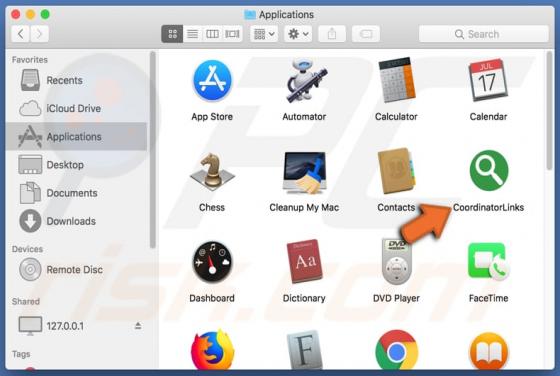Minimize the window with yellow button

click(x=30, y=14)
